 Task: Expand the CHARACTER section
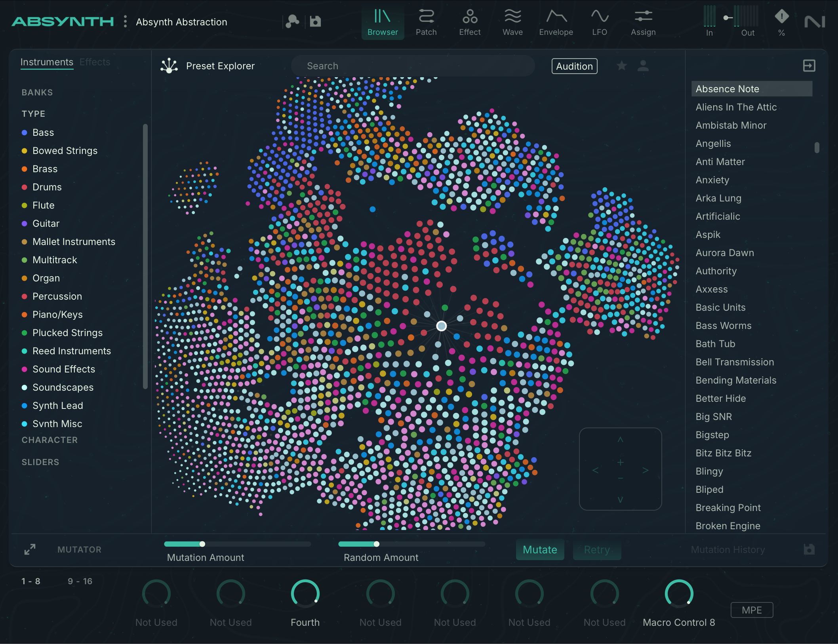point(50,440)
